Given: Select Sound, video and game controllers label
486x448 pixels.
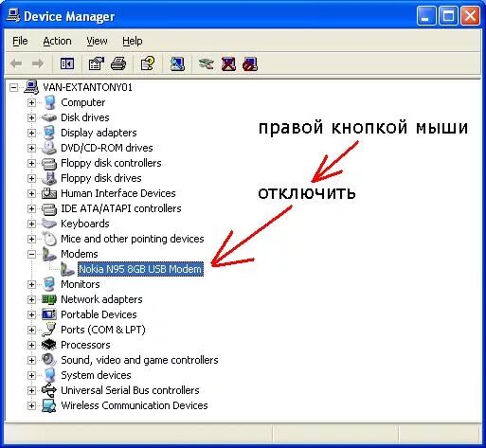Looking at the screenshot, I should click(139, 360).
